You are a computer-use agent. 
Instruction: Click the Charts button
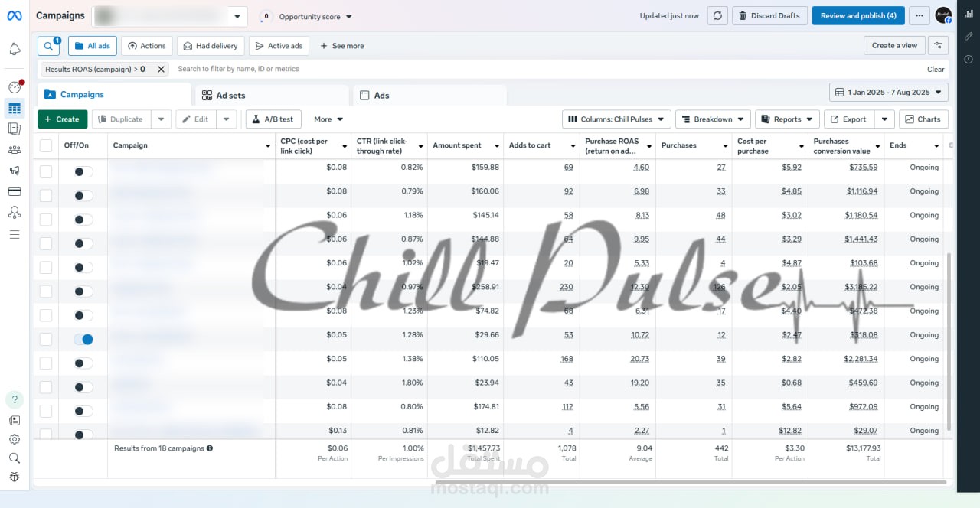(923, 119)
